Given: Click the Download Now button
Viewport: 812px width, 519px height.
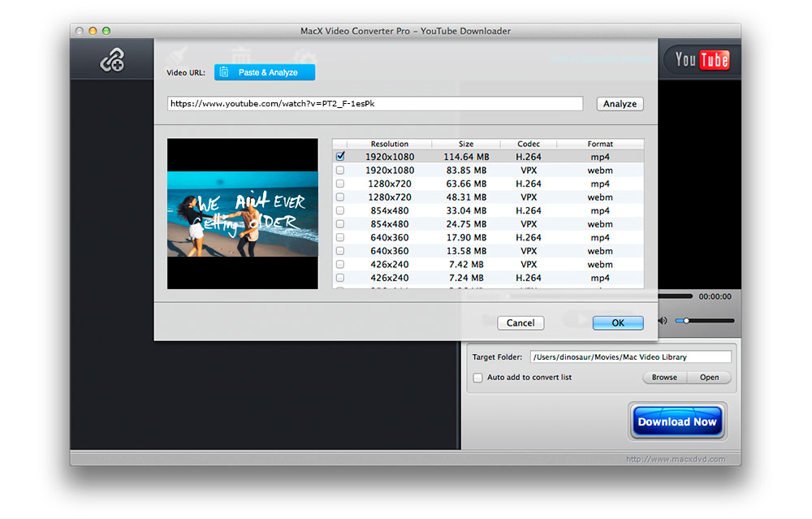Looking at the screenshot, I should tap(677, 422).
